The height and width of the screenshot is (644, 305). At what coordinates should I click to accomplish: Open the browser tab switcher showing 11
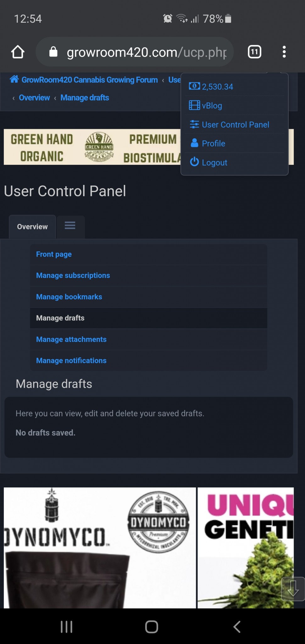(254, 52)
